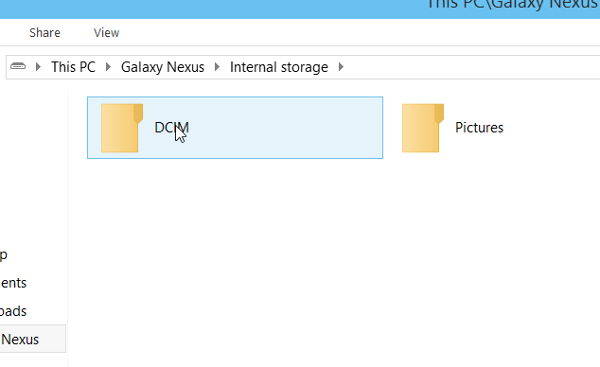Image resolution: width=600 pixels, height=367 pixels.
Task: Open the Share ribbon tab
Action: 45,33
